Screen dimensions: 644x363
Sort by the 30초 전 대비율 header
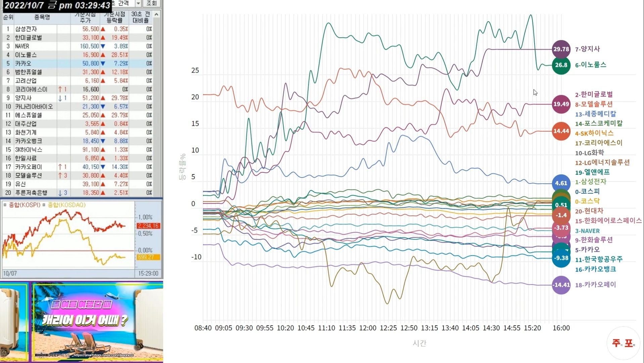tap(141, 17)
